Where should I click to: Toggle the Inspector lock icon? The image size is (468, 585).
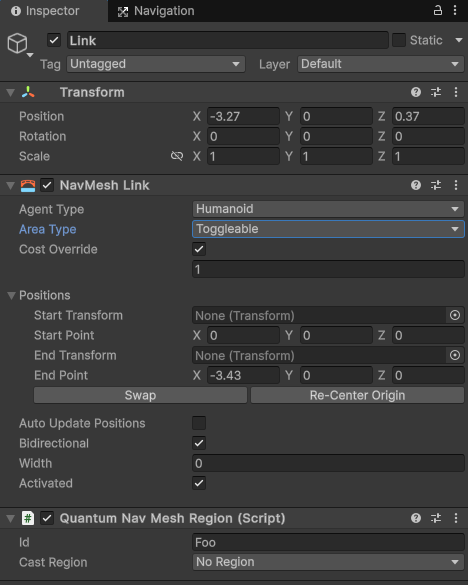[x=438, y=10]
